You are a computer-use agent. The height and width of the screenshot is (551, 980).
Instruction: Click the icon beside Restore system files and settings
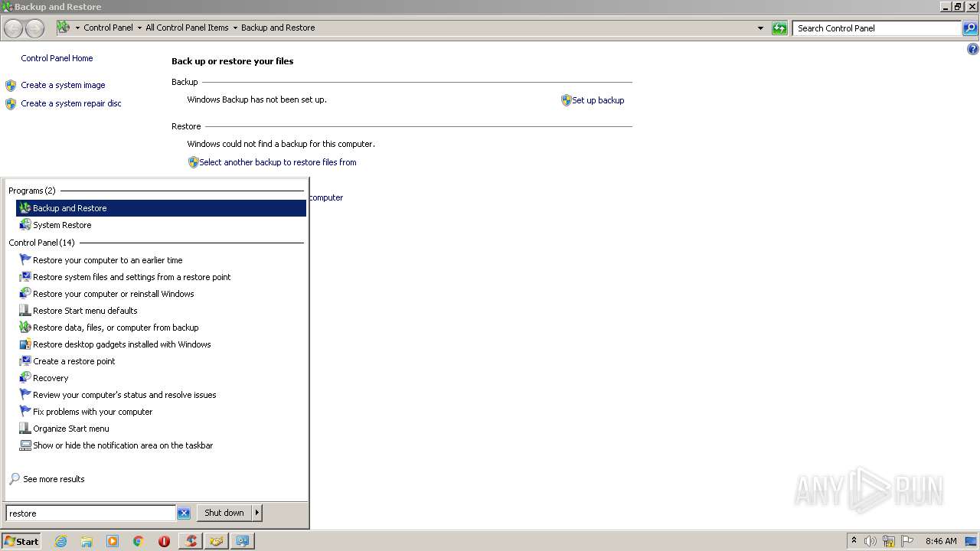(x=25, y=277)
